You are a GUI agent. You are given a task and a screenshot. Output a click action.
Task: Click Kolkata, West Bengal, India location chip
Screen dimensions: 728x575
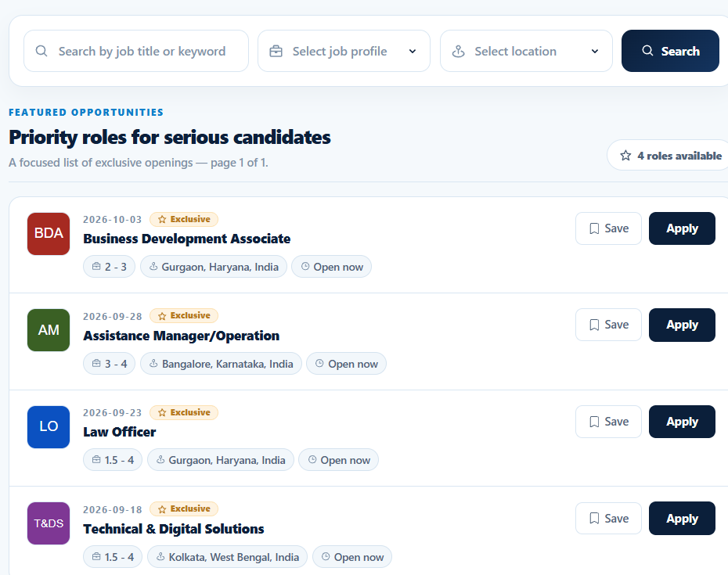[228, 557]
